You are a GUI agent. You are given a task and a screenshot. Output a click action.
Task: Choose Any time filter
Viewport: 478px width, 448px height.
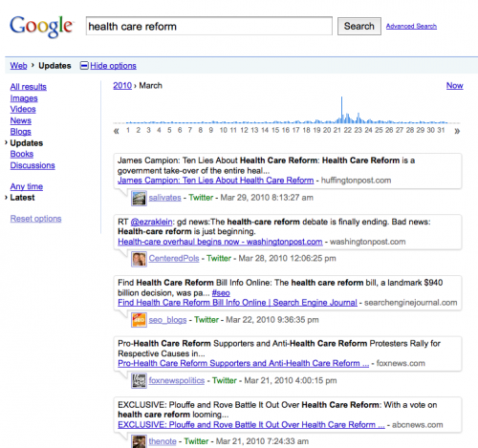27,186
